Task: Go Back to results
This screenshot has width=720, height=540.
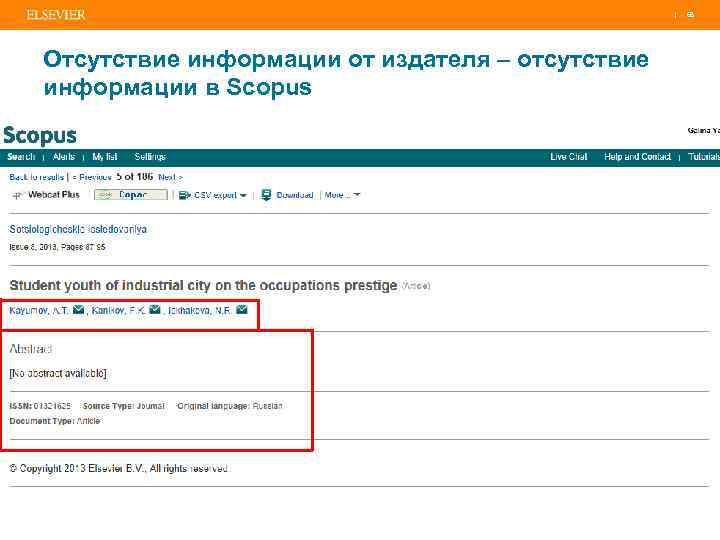Action: point(36,177)
